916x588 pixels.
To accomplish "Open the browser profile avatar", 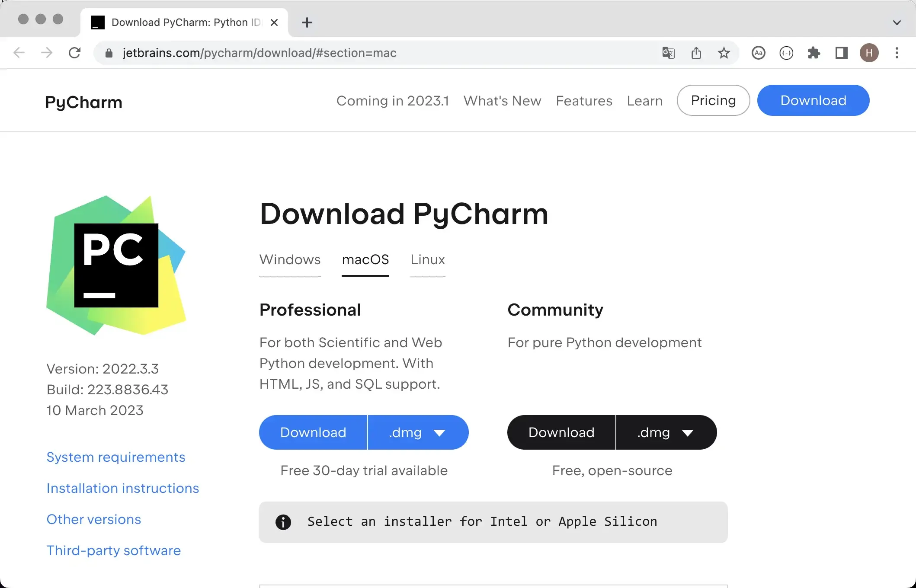I will [869, 53].
